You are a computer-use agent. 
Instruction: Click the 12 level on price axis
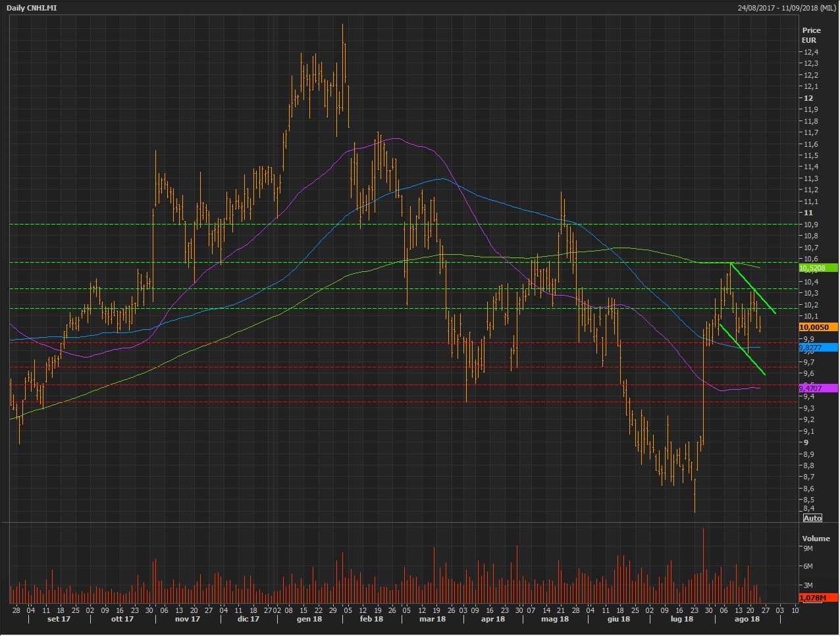tap(808, 98)
